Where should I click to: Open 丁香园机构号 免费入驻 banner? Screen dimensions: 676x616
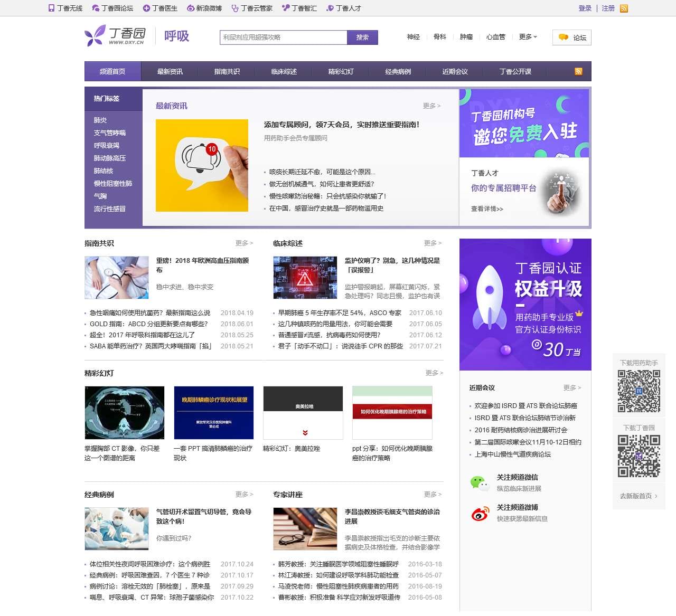(524, 123)
